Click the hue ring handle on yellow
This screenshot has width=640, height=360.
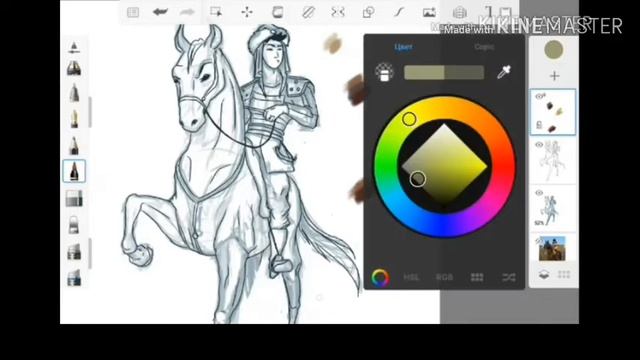click(x=409, y=119)
